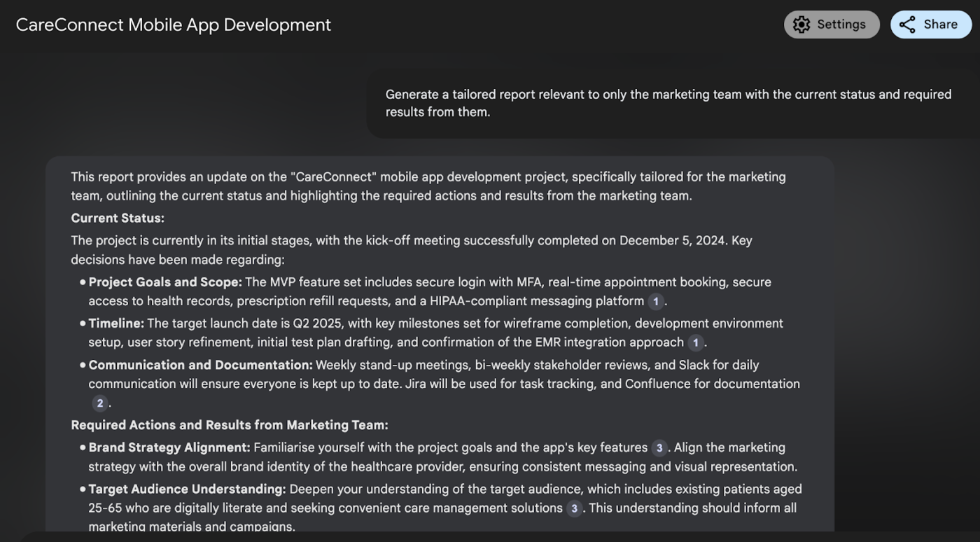Open citation 2 below Communication and Documentation

[x=100, y=403]
